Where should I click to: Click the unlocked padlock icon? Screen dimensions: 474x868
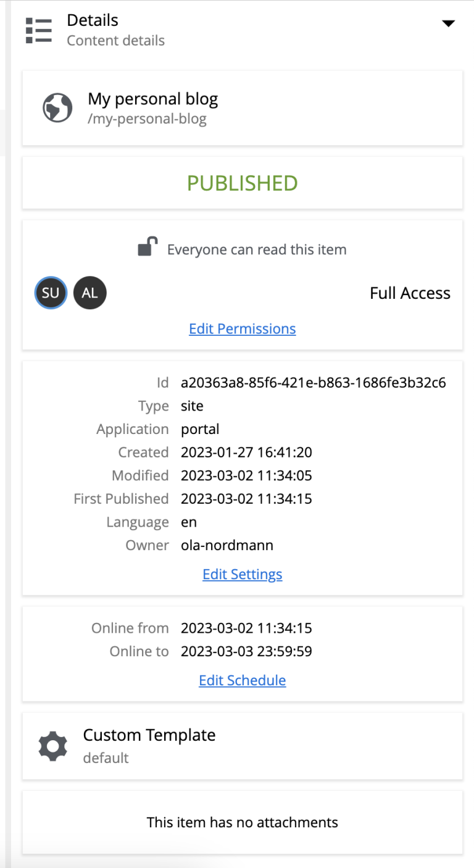click(148, 247)
